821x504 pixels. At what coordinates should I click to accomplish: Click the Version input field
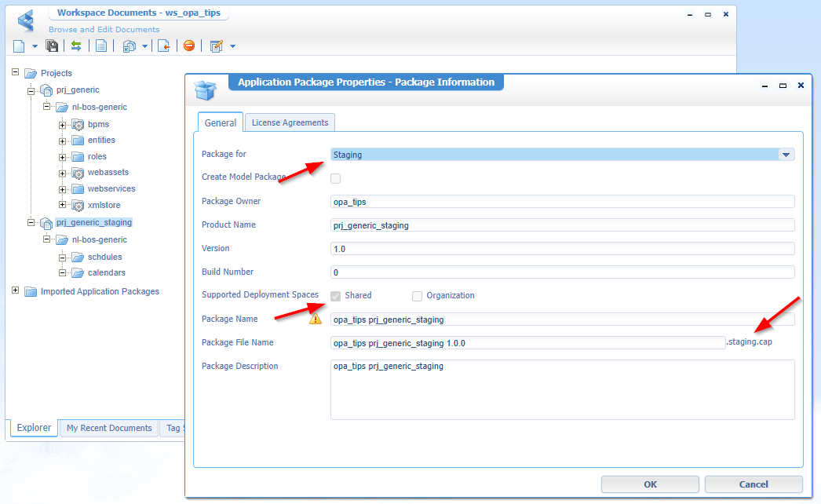563,249
